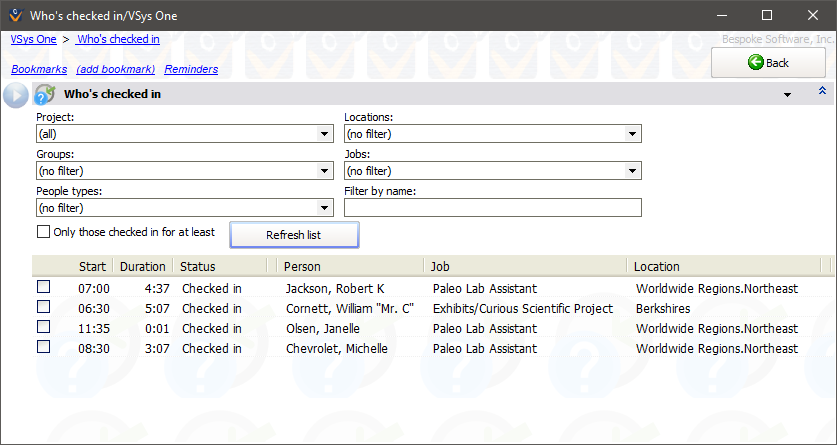
Task: Sort by the Duration column header
Action: pyautogui.click(x=143, y=266)
